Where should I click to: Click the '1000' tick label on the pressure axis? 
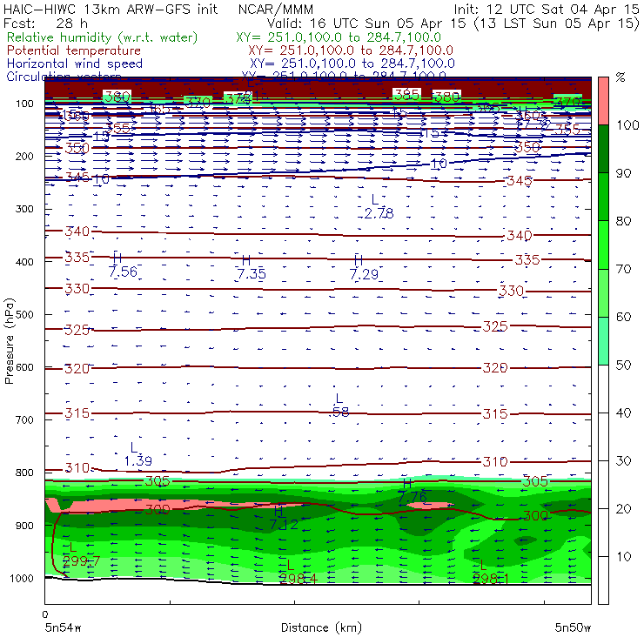(21, 578)
